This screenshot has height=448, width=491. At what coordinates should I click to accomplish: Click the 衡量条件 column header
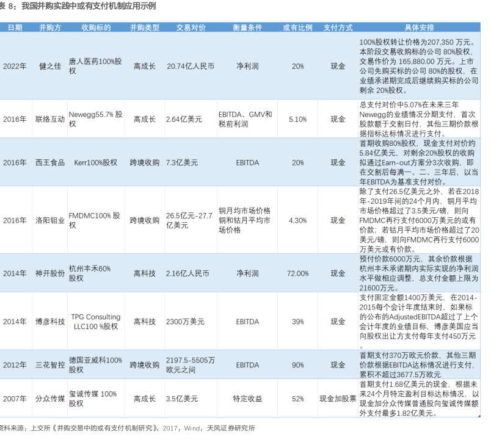coord(247,28)
